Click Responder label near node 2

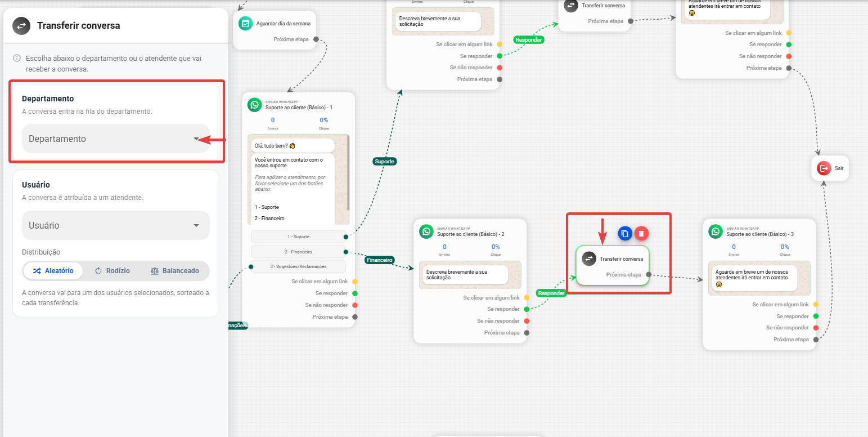tap(551, 293)
